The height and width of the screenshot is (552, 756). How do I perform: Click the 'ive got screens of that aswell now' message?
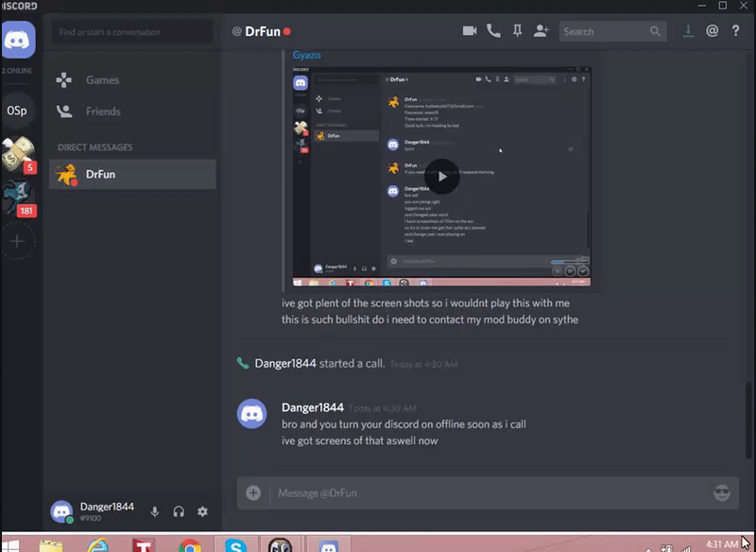pyautogui.click(x=360, y=440)
